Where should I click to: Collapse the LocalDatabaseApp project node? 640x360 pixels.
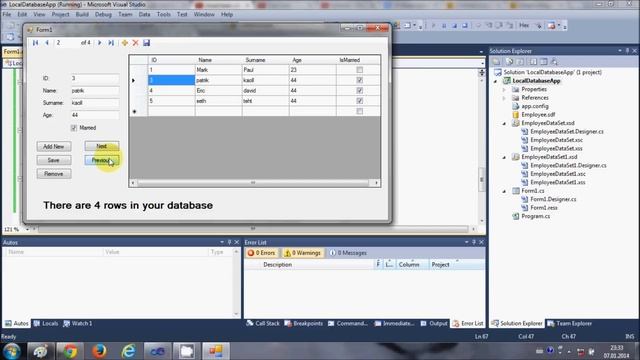click(x=496, y=81)
